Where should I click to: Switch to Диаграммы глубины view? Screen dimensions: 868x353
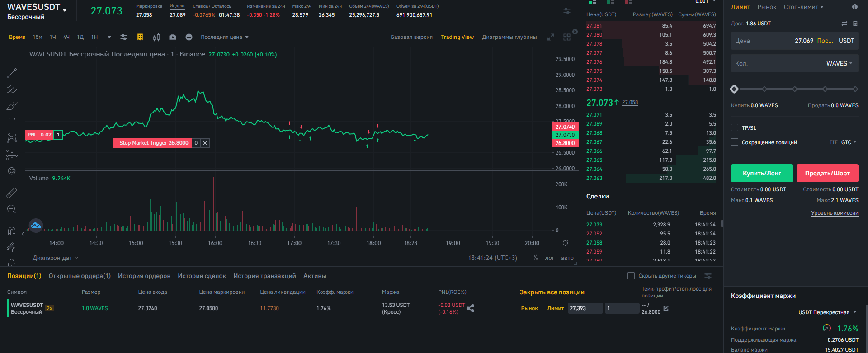[509, 37]
